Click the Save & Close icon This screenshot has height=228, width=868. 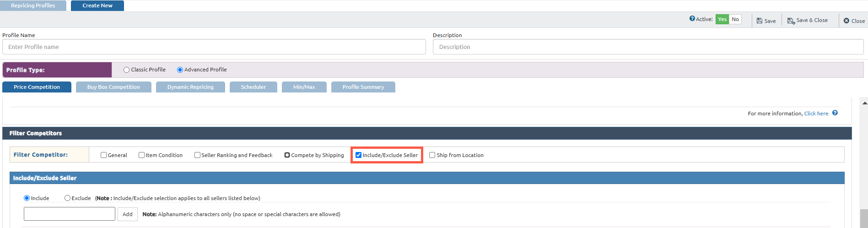click(791, 21)
